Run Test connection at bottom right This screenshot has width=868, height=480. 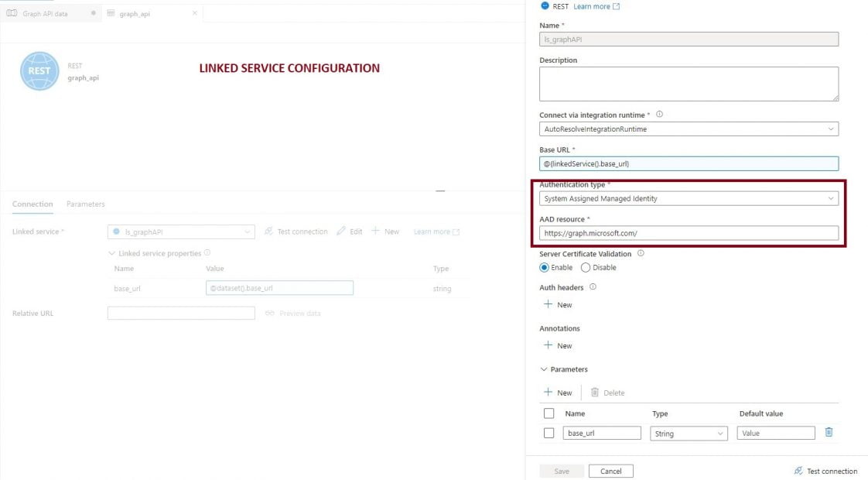click(825, 471)
